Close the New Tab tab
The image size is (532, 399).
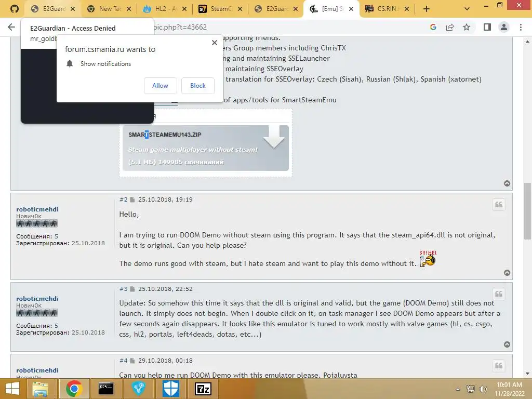(x=129, y=9)
